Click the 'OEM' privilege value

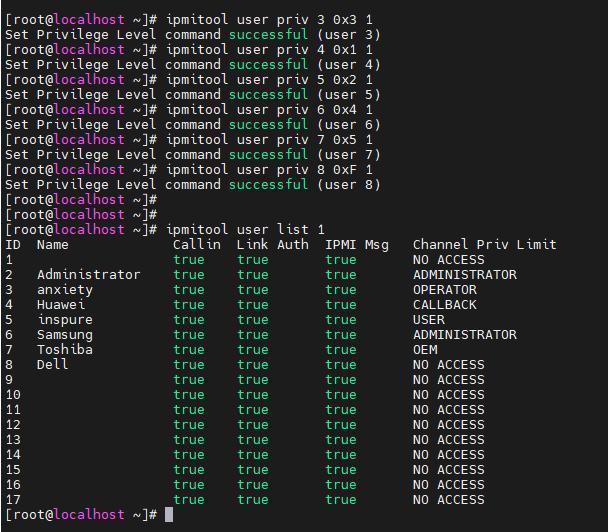point(424,350)
